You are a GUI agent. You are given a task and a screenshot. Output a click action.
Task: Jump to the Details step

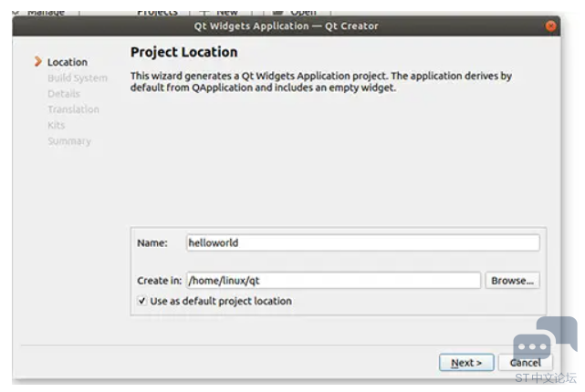(64, 94)
